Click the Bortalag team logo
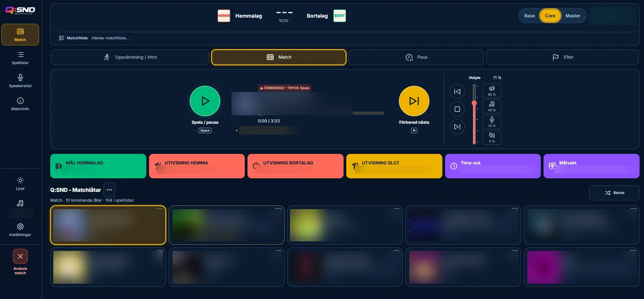 [x=339, y=16]
